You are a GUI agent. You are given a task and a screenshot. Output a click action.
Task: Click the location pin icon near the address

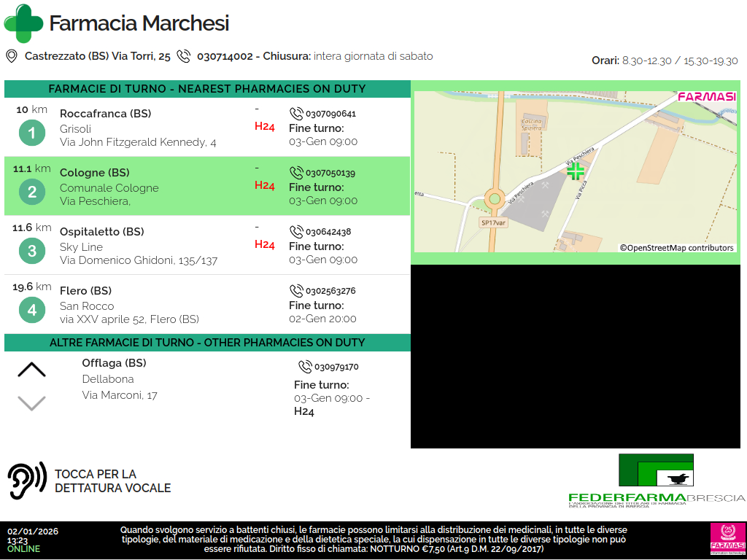coord(12,56)
